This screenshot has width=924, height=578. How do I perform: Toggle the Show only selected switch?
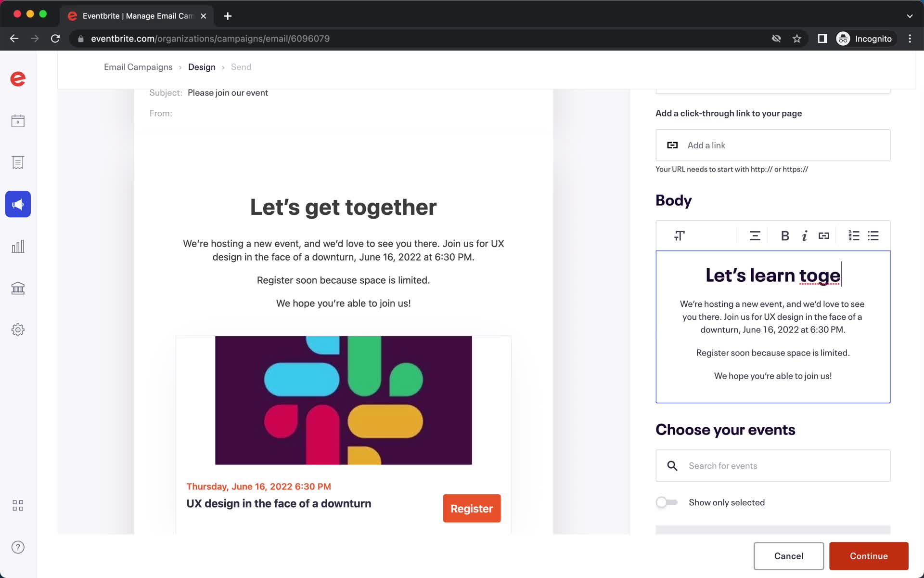point(667,502)
